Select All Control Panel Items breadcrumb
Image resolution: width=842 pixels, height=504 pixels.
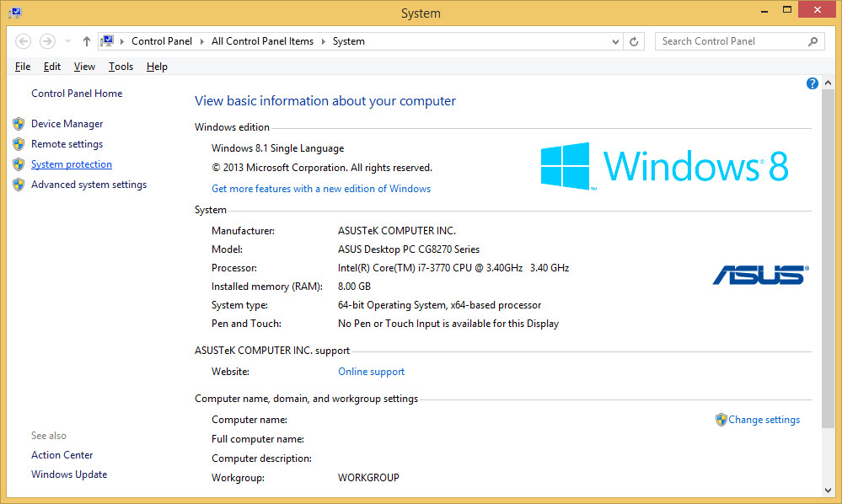click(x=263, y=41)
